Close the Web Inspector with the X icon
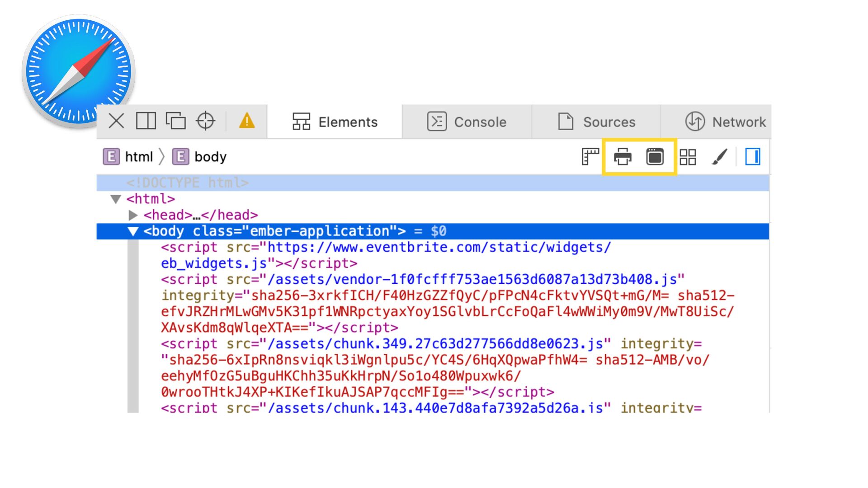The height and width of the screenshot is (488, 868). (x=116, y=121)
